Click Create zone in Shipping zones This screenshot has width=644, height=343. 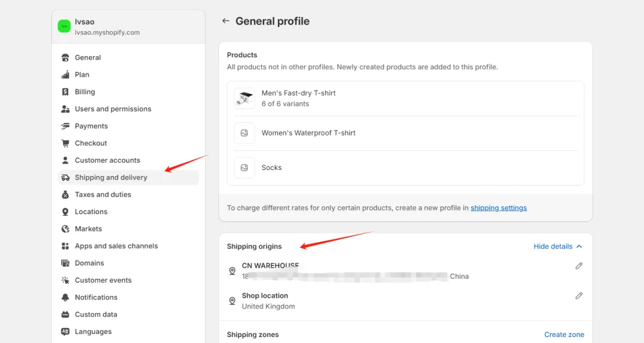(x=564, y=335)
